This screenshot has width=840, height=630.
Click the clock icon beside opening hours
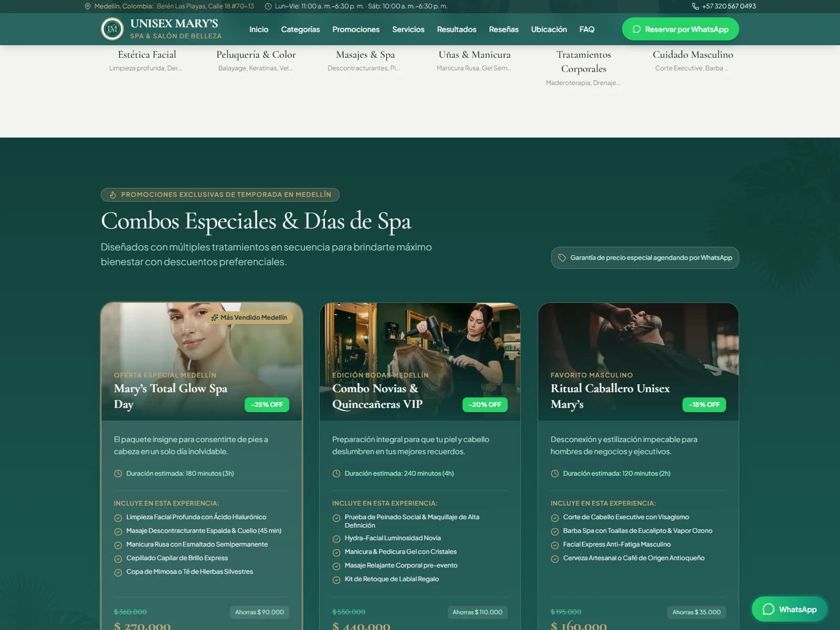[268, 6]
